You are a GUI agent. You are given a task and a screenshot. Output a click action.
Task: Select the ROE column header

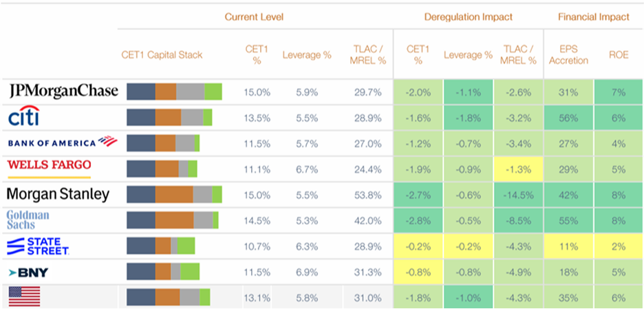pos(618,55)
